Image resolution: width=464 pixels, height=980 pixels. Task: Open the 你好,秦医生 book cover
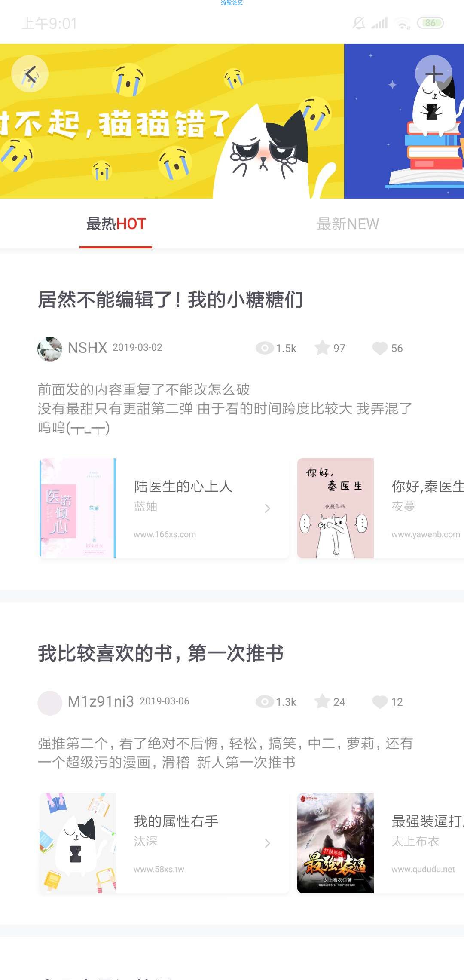(x=336, y=508)
